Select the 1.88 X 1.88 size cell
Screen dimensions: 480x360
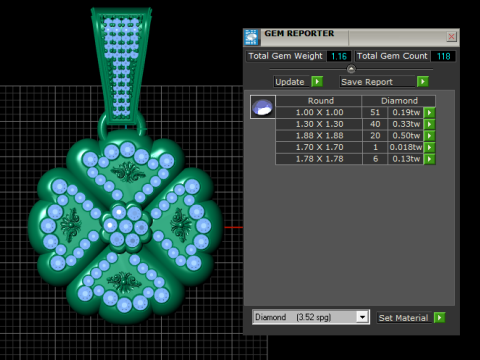tap(319, 136)
